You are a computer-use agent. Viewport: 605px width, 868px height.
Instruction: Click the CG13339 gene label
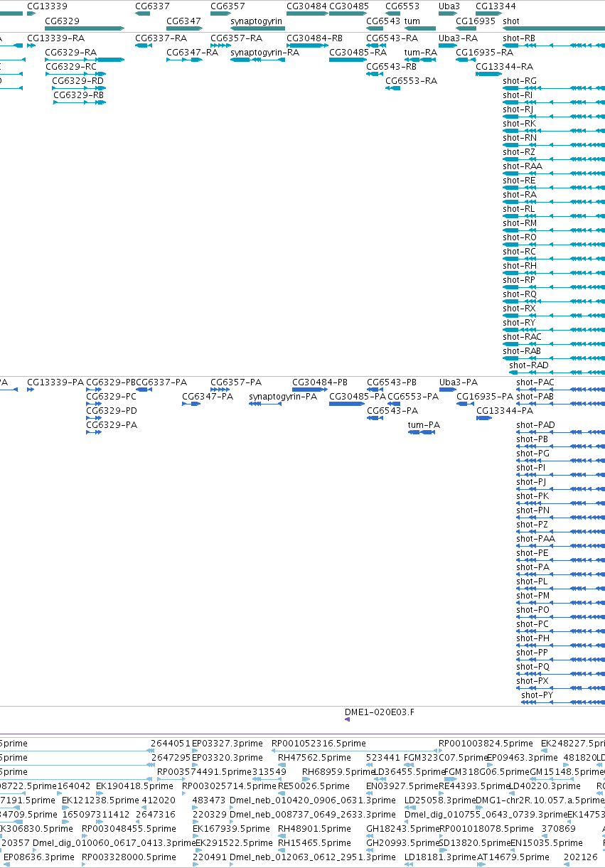click(47, 6)
